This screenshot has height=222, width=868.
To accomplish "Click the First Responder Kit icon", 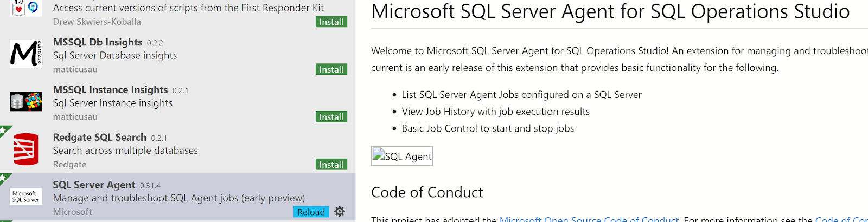I will point(25,8).
